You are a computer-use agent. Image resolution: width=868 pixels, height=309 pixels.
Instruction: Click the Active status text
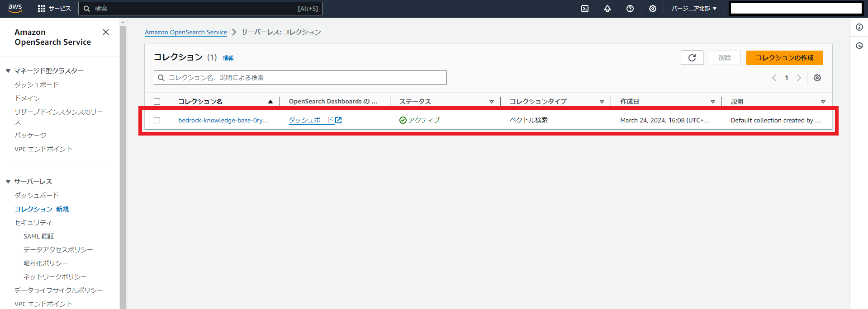[424, 120]
